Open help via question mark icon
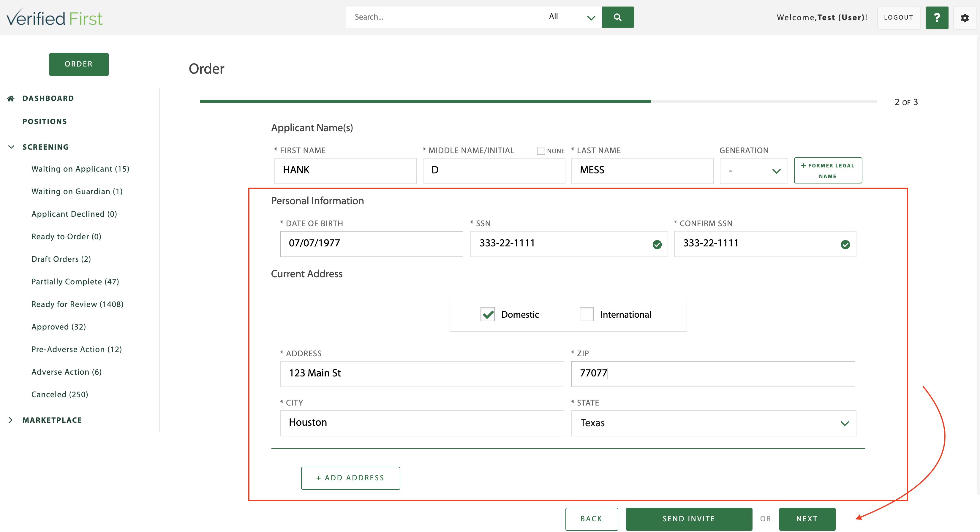980x532 pixels. [x=937, y=18]
